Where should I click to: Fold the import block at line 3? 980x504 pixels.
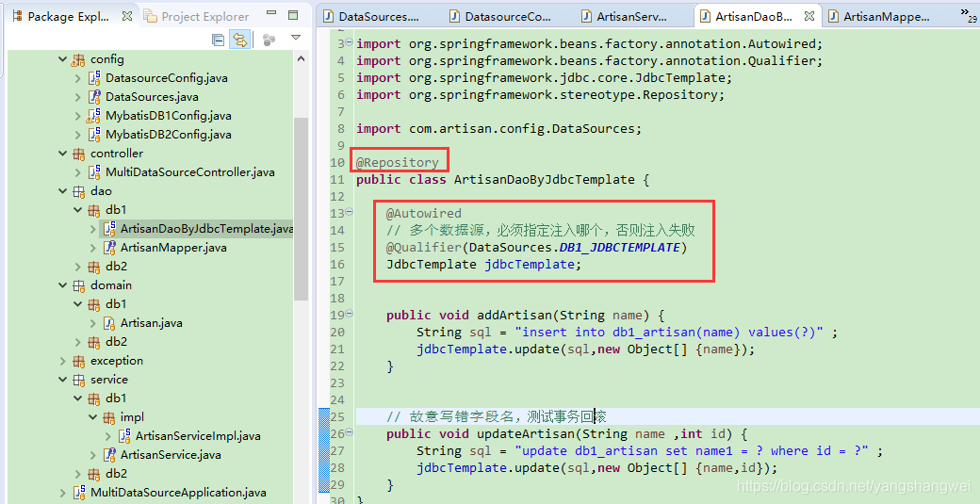tap(350, 43)
